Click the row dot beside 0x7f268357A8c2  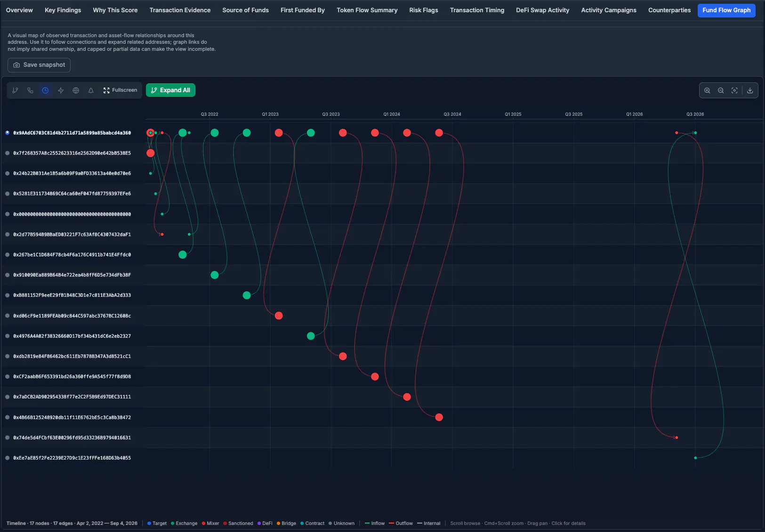(x=8, y=153)
